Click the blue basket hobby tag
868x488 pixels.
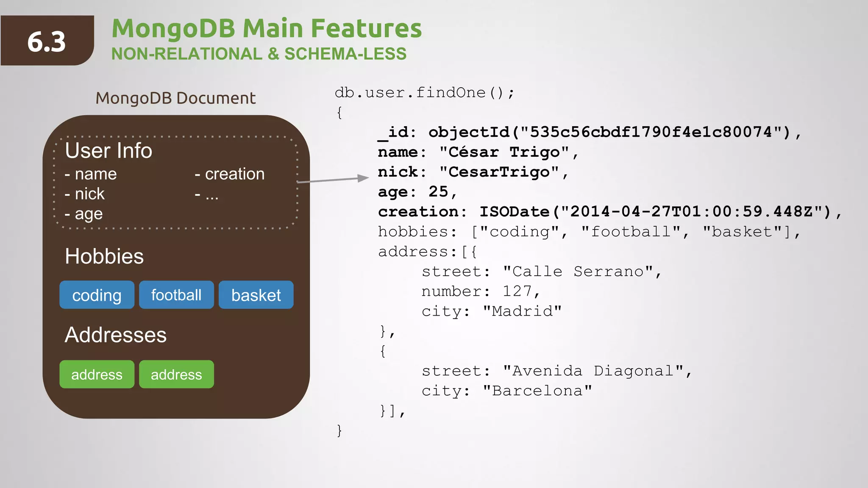click(x=256, y=295)
